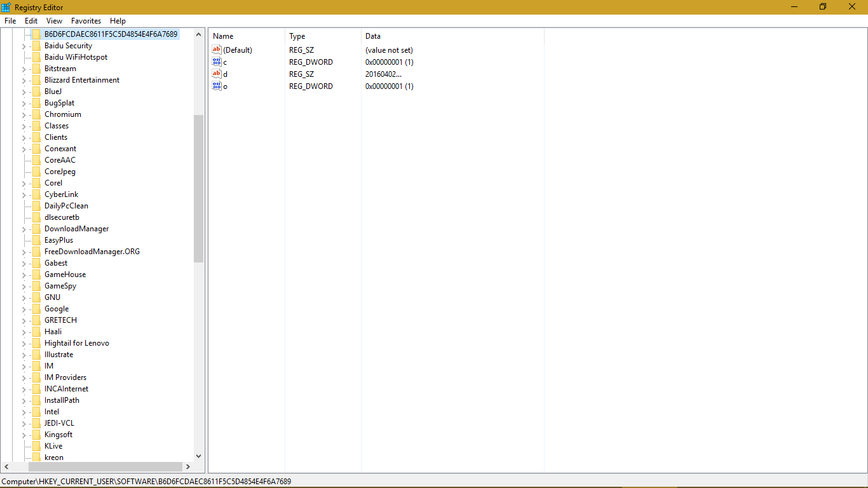Click the folder icon next to Baidu Security
This screenshot has height=488, width=868.
(x=35, y=45)
